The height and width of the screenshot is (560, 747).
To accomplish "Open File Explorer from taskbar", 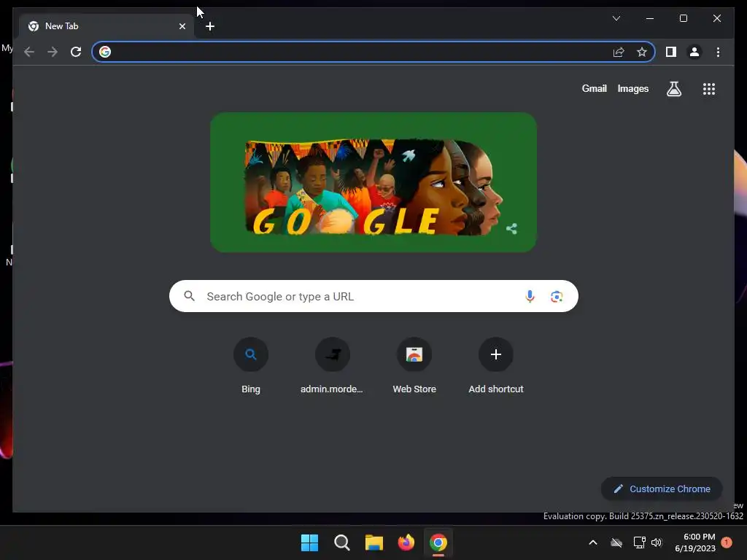I will [374, 542].
